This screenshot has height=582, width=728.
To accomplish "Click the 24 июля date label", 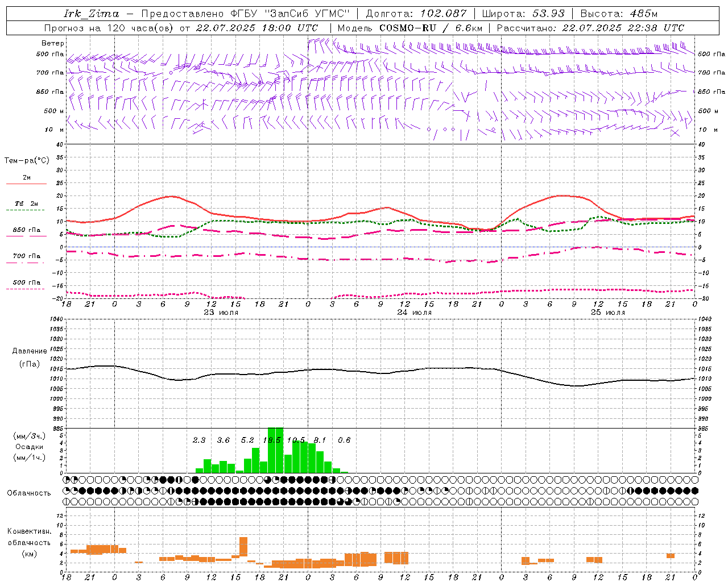I will (x=414, y=313).
